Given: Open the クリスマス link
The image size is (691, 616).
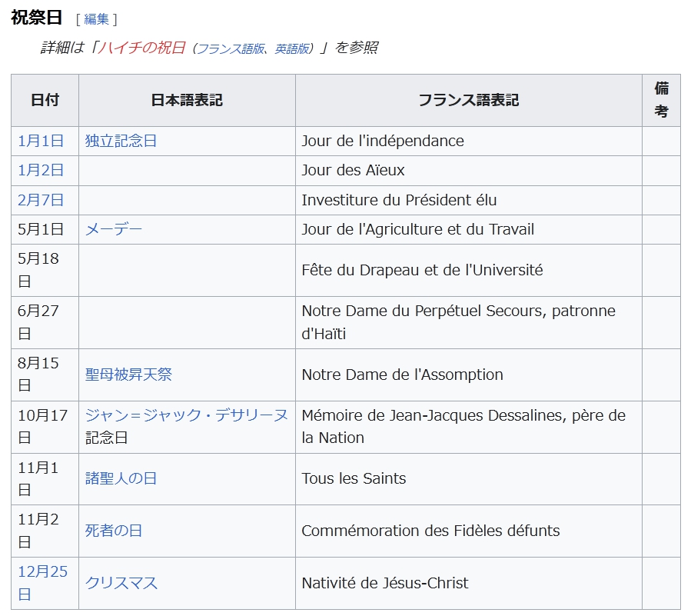Looking at the screenshot, I should [x=121, y=583].
